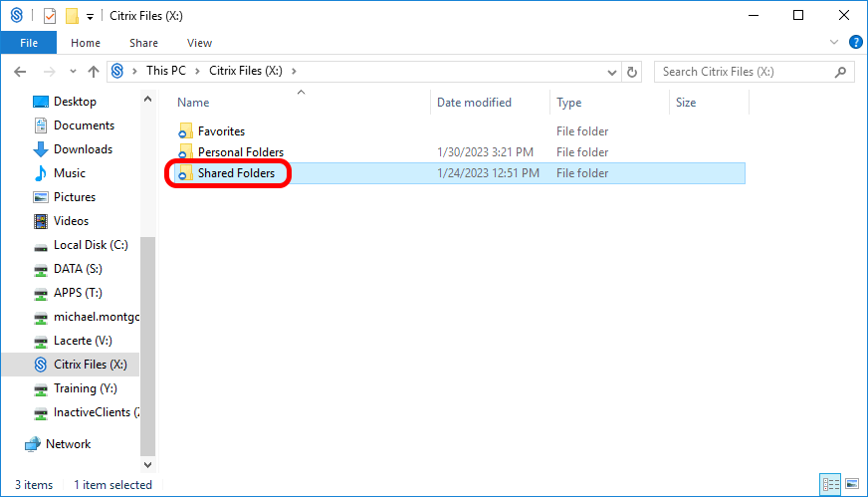This screenshot has width=868, height=497.
Task: Refresh the Citrix Files (X:) view
Action: 632,72
